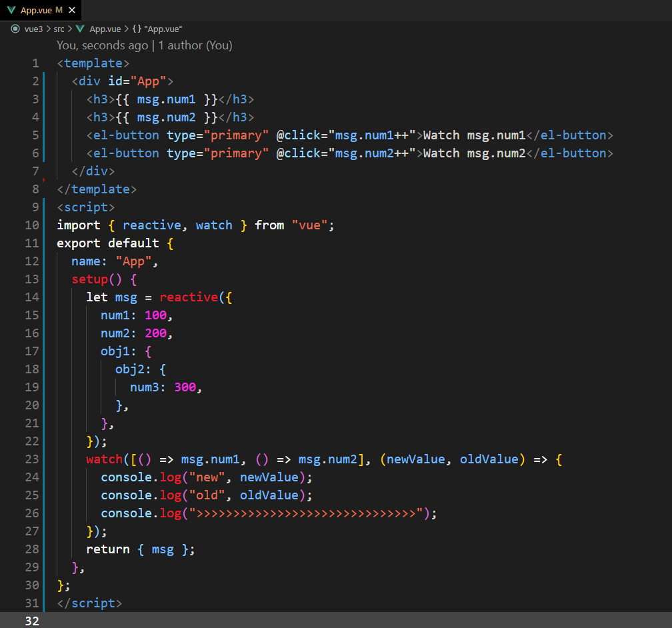Image resolution: width=672 pixels, height=628 pixels.
Task: Click the vue3 breadcrumb segment
Action: pyautogui.click(x=33, y=29)
